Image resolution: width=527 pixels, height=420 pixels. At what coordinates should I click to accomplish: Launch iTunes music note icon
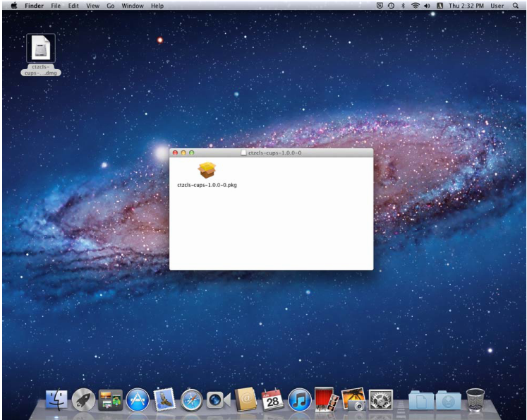(x=299, y=400)
